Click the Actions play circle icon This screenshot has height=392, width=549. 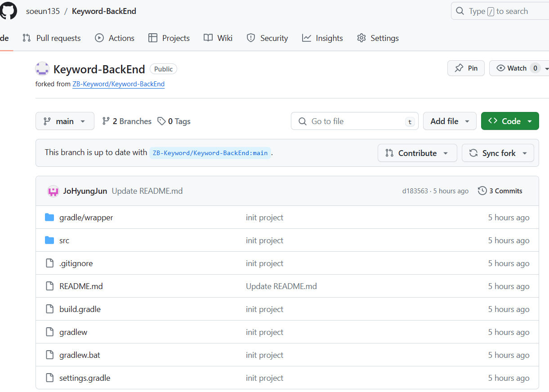pyautogui.click(x=99, y=38)
